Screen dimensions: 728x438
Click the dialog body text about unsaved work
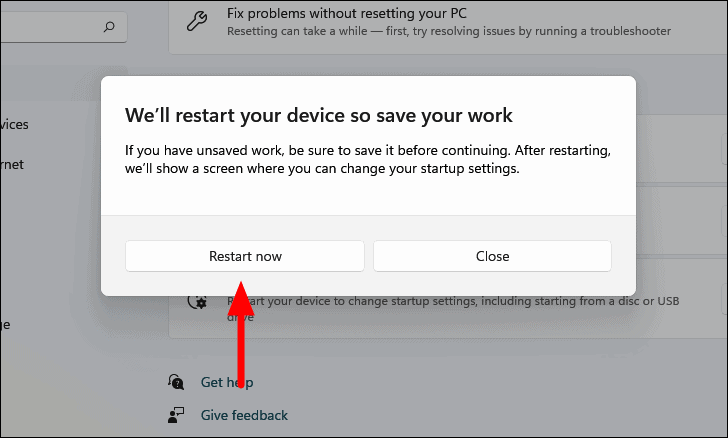(x=368, y=159)
